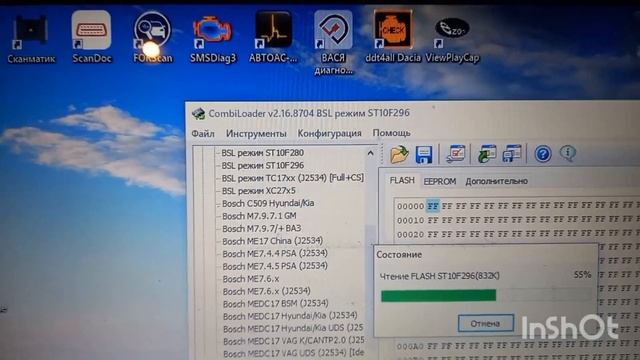640x360 pixels.
Task: Click the Чтение FLASH ST10F296(832K) status text
Action: (x=440, y=276)
